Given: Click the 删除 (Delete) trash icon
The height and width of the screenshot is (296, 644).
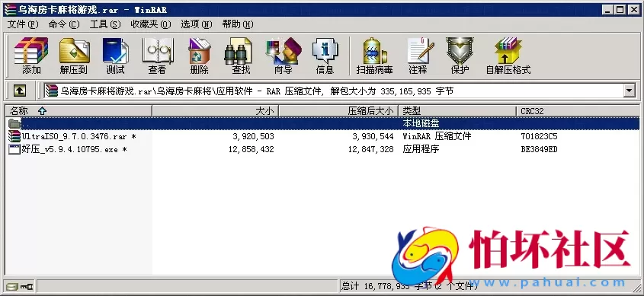Looking at the screenshot, I should (199, 56).
